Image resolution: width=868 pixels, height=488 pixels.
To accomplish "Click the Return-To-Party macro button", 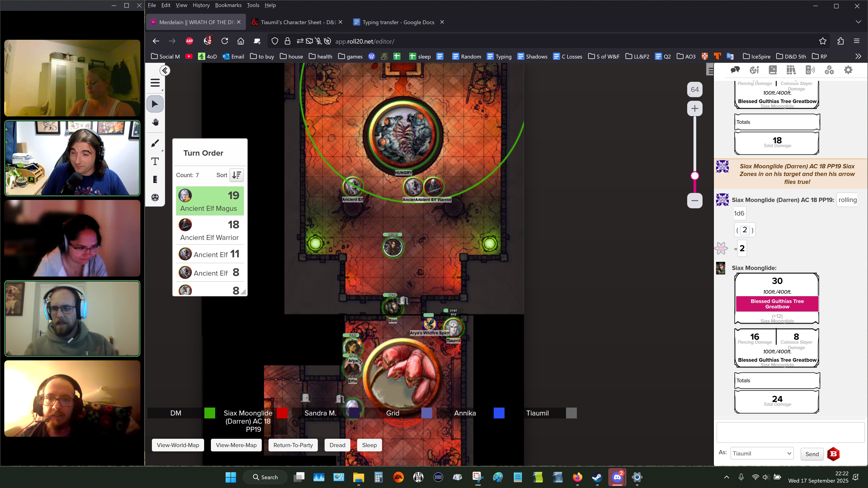I will [x=293, y=445].
